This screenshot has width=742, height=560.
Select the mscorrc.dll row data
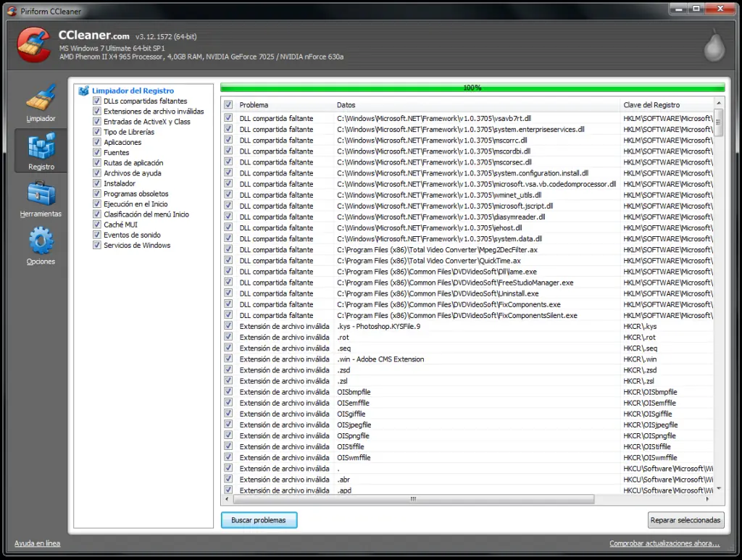[432, 140]
